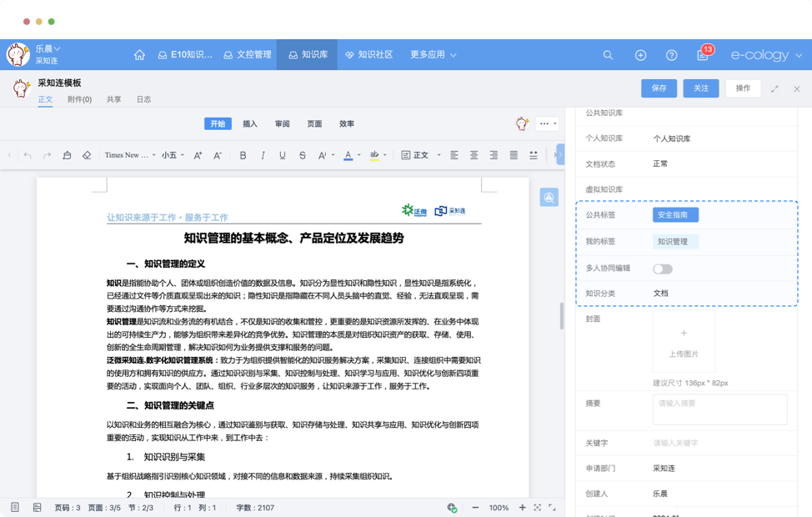Click the yellow highlight color button
The width and height of the screenshot is (812, 517).
pyautogui.click(x=374, y=155)
